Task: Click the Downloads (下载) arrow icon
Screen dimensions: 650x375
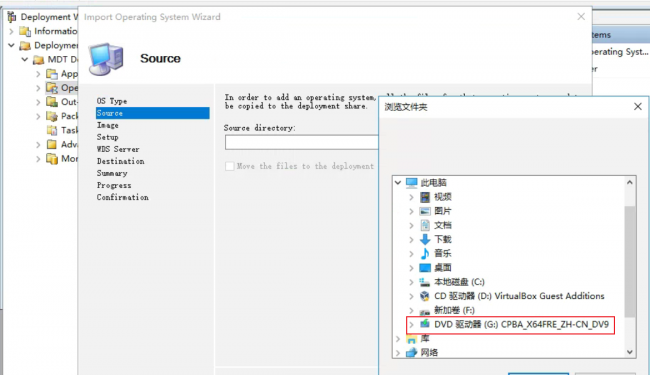Action: coord(425,239)
